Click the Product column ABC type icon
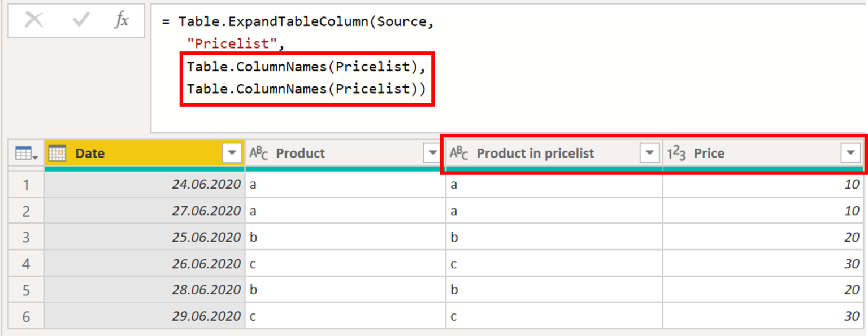Screen dimensions: 868x336 point(259,153)
